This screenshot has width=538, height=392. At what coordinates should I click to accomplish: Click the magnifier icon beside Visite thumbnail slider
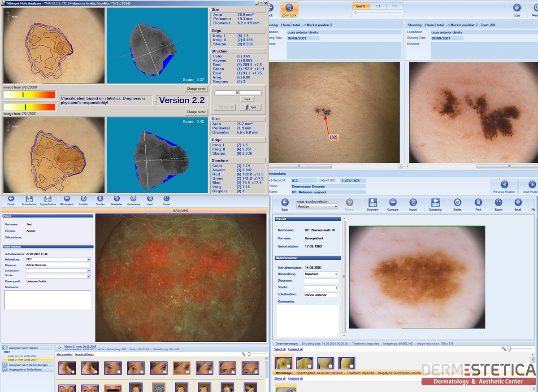point(243,354)
